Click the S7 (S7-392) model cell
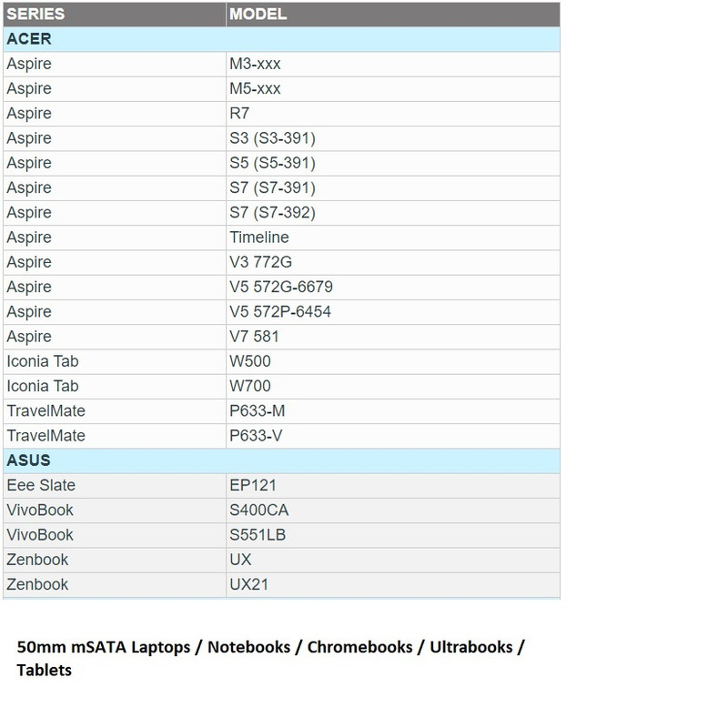Image resolution: width=728 pixels, height=728 pixels. coord(272,213)
